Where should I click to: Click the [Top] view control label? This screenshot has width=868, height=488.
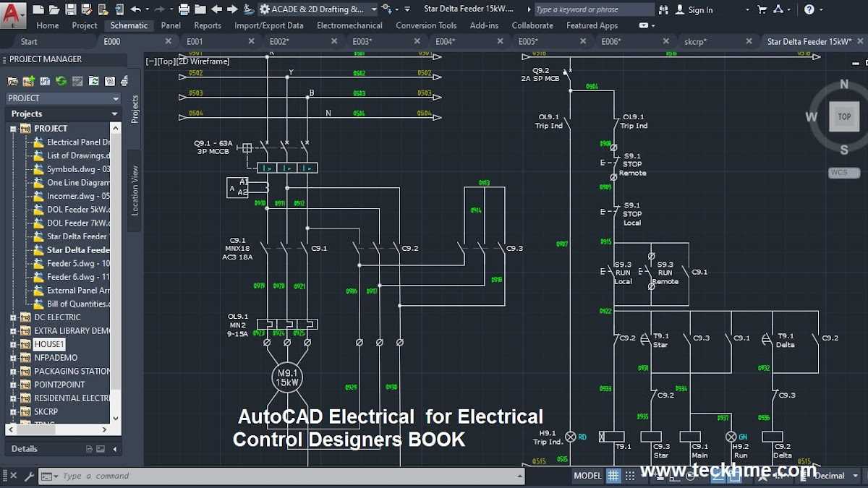coord(167,61)
